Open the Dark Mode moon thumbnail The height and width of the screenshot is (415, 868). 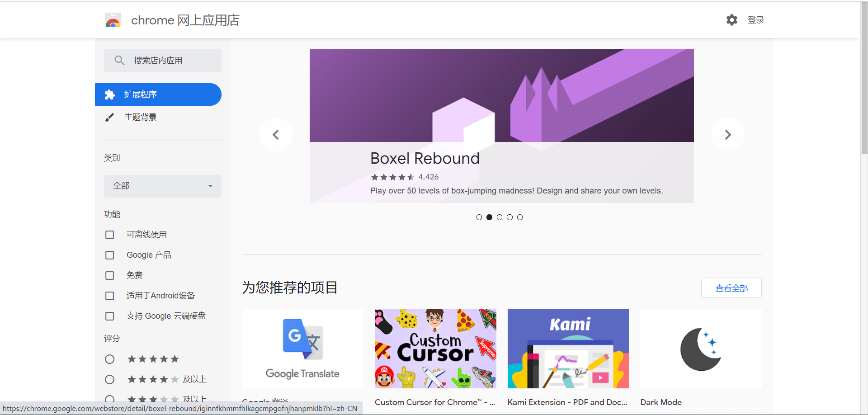point(701,349)
